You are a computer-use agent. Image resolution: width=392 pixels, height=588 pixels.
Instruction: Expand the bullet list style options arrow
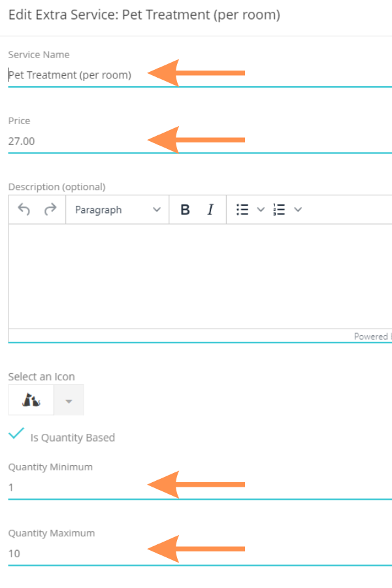pyautogui.click(x=261, y=210)
